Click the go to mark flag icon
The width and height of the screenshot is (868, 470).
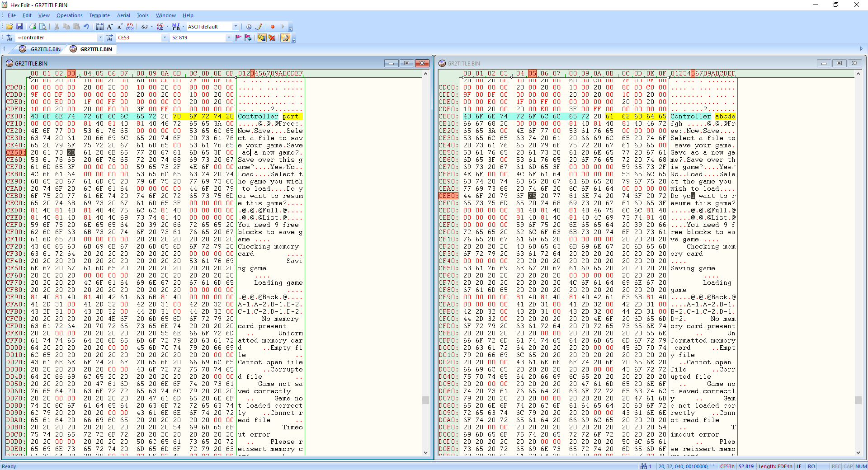pos(248,38)
